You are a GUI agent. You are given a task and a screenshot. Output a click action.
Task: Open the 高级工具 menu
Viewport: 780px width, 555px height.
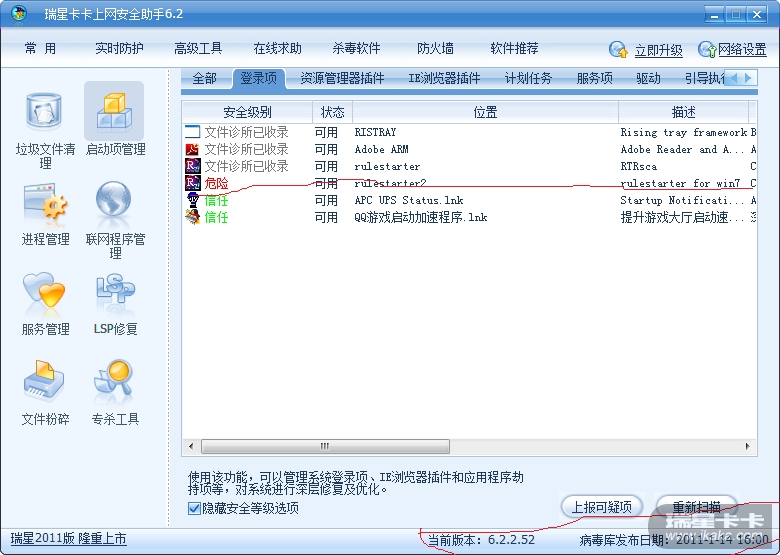pos(198,48)
